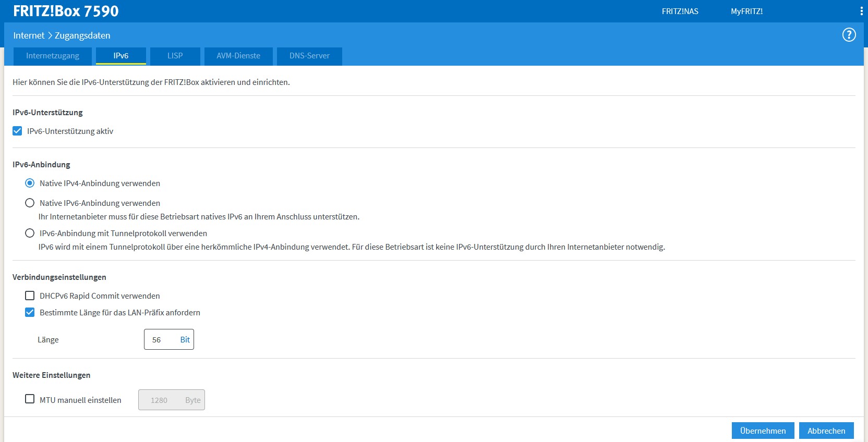The width and height of the screenshot is (868, 442).
Task: Open the three-dot menu in the header
Action: pos(861,11)
